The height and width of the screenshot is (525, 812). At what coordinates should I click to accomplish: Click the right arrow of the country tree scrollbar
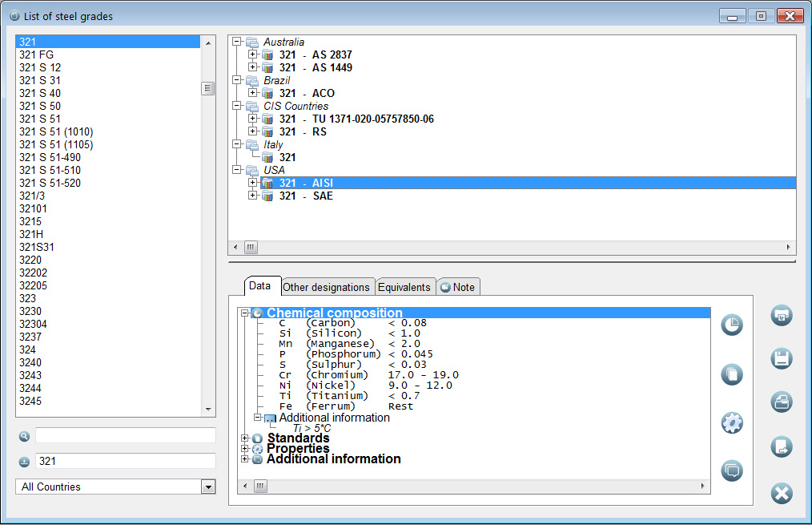tap(788, 247)
